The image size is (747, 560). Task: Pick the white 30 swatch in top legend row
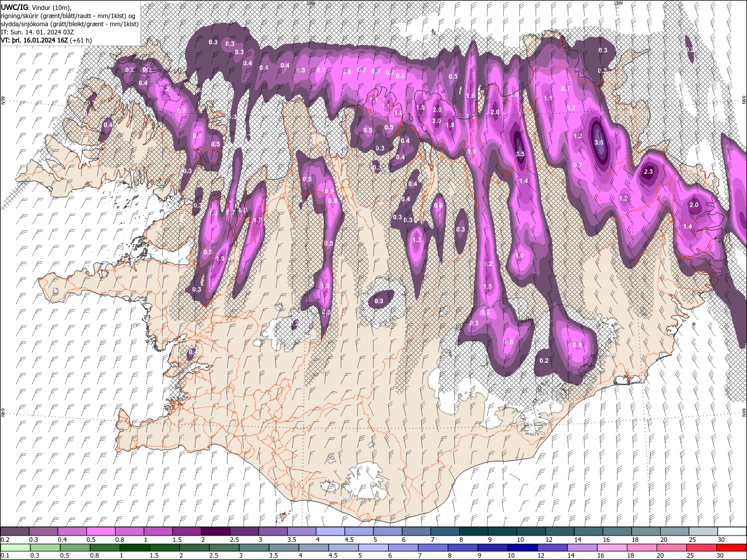click(732, 531)
